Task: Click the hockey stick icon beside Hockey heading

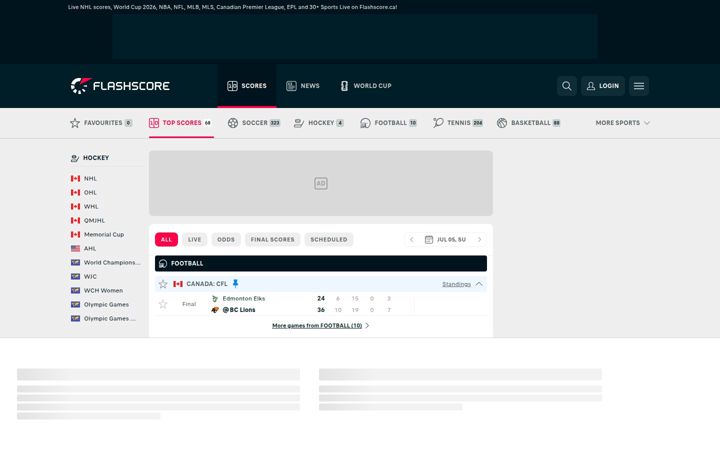Action: point(75,158)
